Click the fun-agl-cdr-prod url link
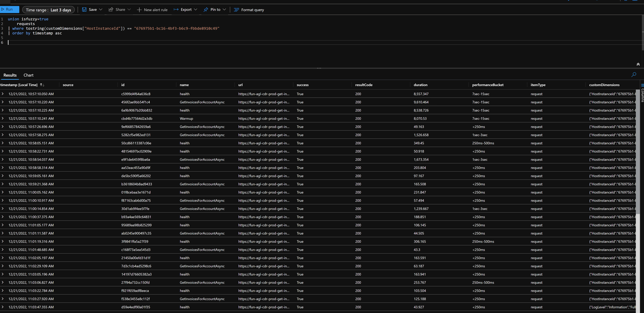Screen dimensions: 644x313 pyautogui.click(x=264, y=94)
